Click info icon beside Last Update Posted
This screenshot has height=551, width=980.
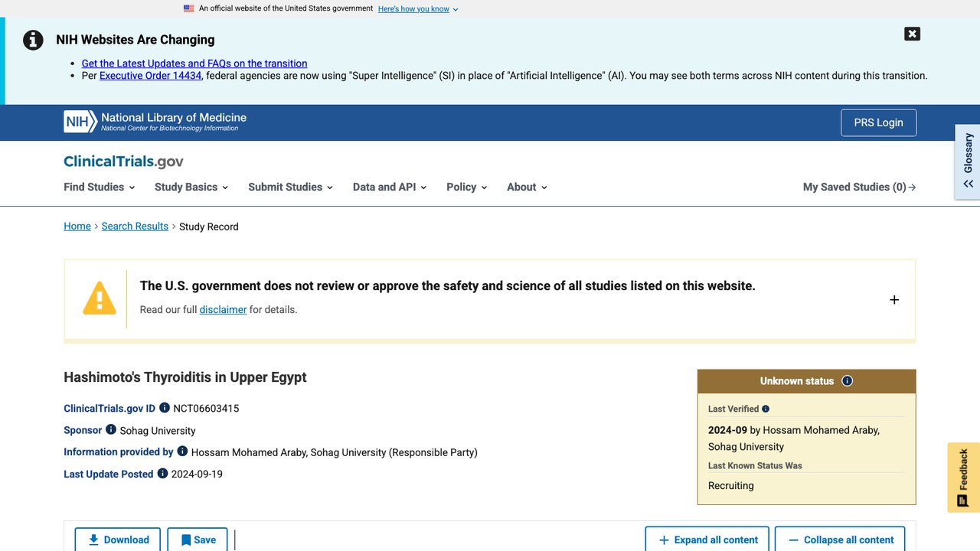point(162,473)
